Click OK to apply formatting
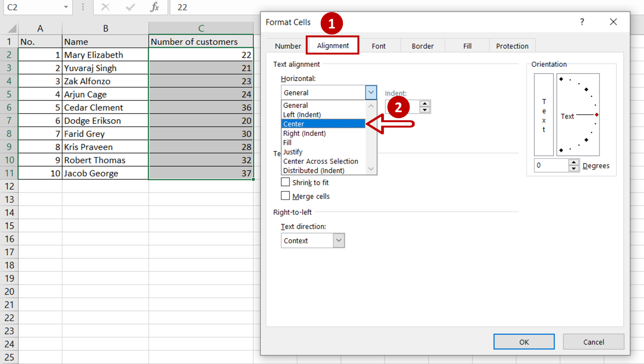The height and width of the screenshot is (364, 644). (x=524, y=342)
